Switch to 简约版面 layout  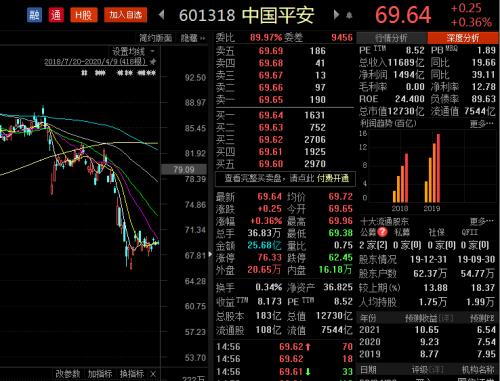tap(155, 38)
